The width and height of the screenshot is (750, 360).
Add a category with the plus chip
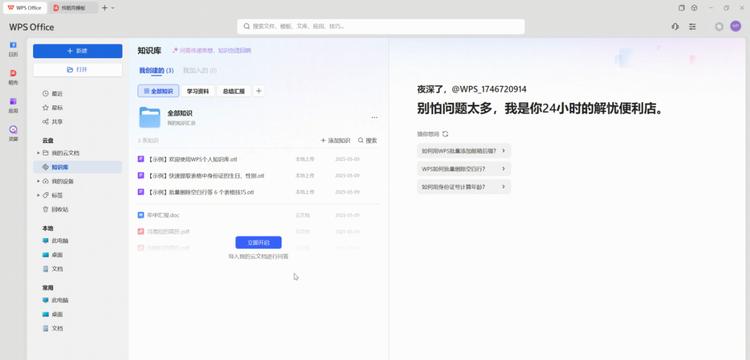click(258, 91)
